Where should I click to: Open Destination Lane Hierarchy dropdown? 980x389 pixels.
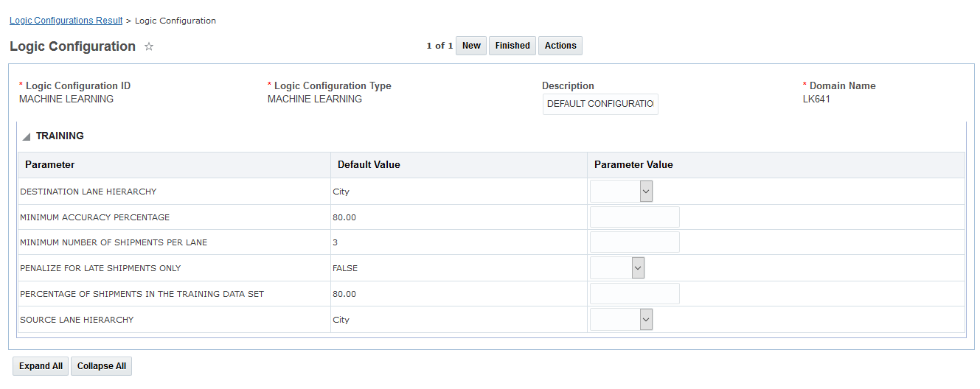(621, 192)
